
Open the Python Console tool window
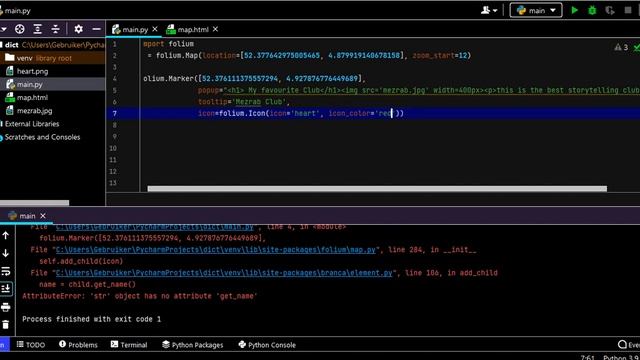pyautogui.click(x=267, y=345)
